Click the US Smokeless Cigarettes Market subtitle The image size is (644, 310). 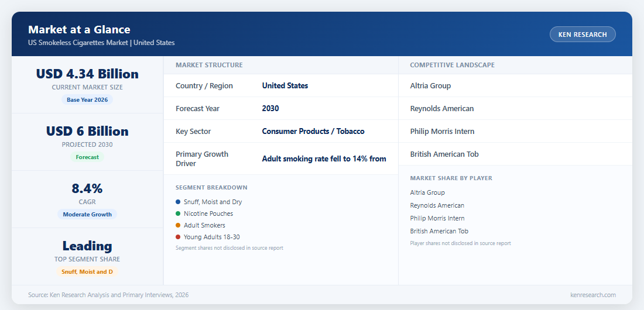click(101, 43)
